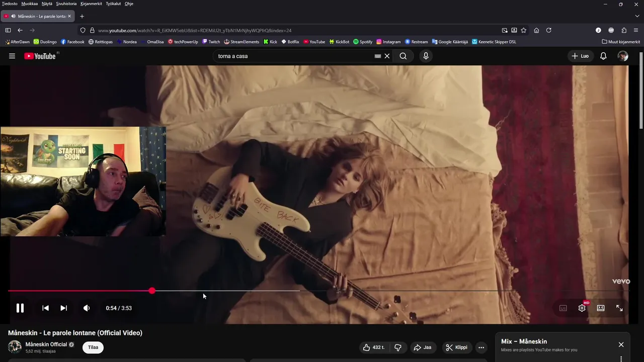Image resolution: width=644 pixels, height=362 pixels.
Task: Open Måneskin Official channel name
Action: point(46,344)
